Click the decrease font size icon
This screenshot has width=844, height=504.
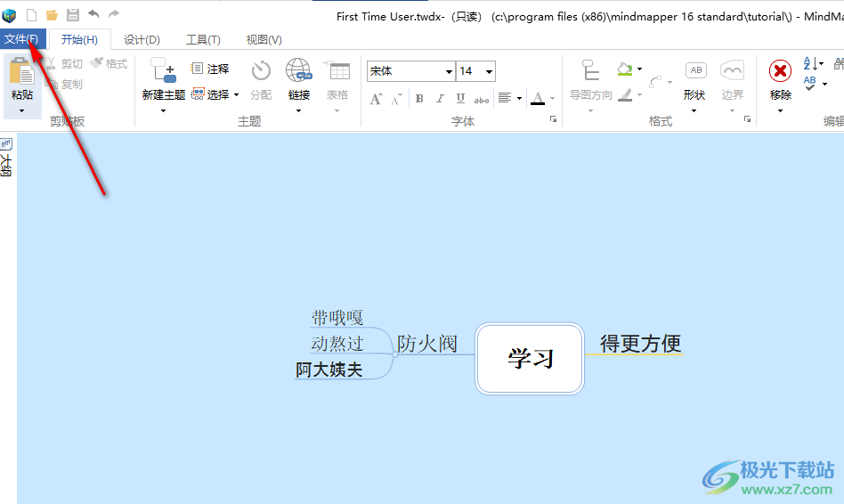(x=397, y=99)
